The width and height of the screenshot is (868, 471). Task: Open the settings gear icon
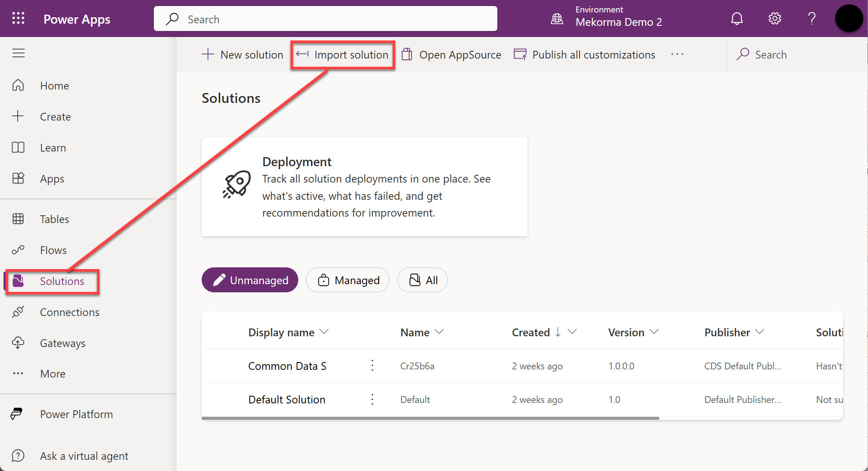click(774, 19)
